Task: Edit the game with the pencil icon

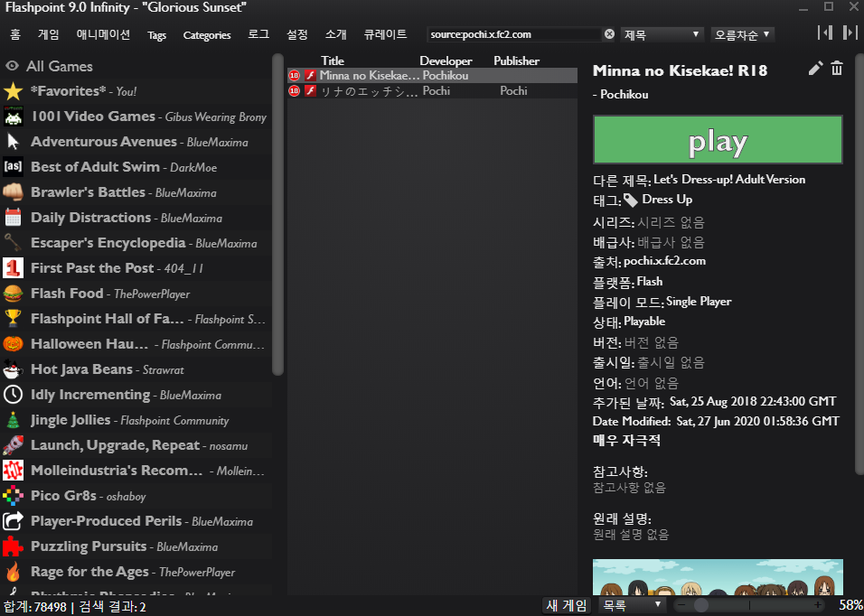Action: 815,69
